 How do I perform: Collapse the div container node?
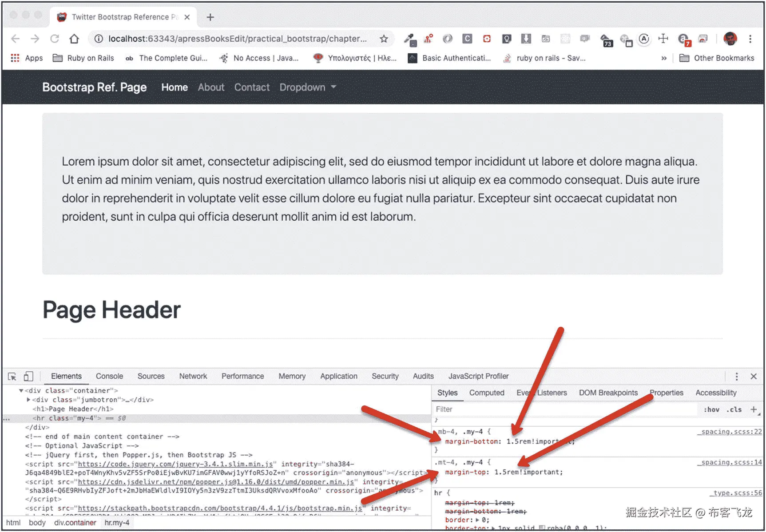(x=21, y=391)
